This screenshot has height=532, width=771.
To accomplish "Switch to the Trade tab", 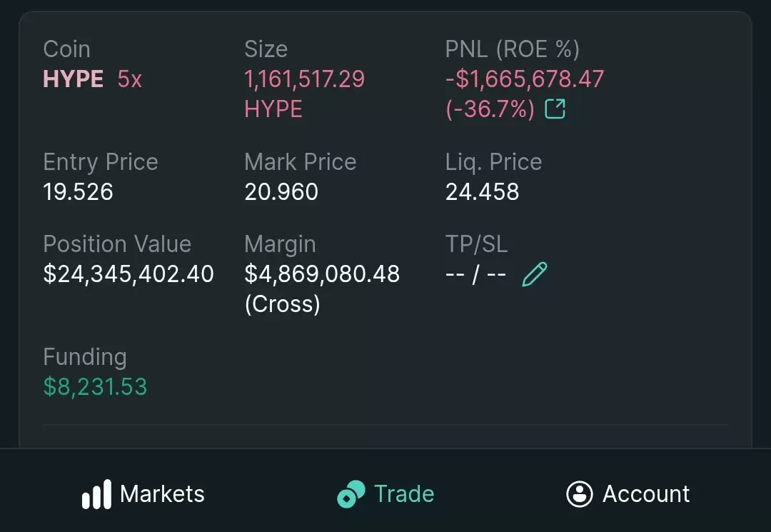I will coord(386,494).
